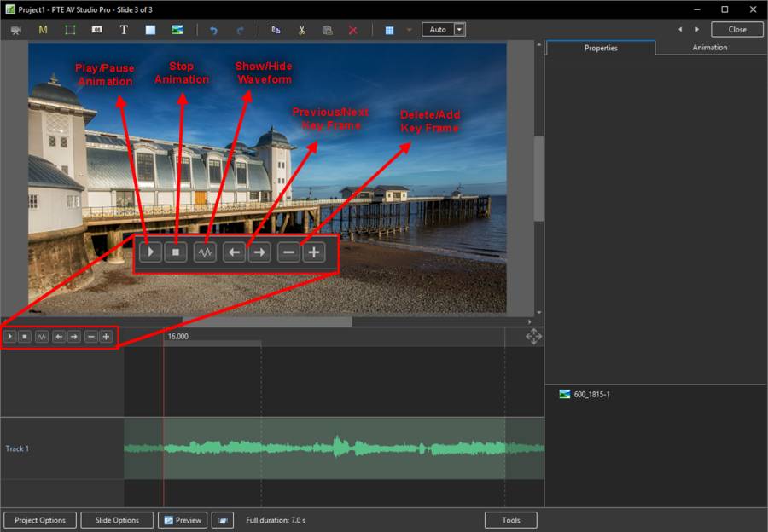Click the Slide Options button
Image resolution: width=768 pixels, height=532 pixels.
[117, 520]
